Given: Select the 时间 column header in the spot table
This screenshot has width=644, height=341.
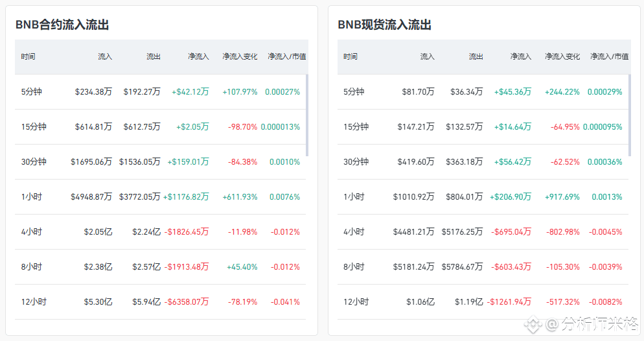Looking at the screenshot, I should pos(351,56).
